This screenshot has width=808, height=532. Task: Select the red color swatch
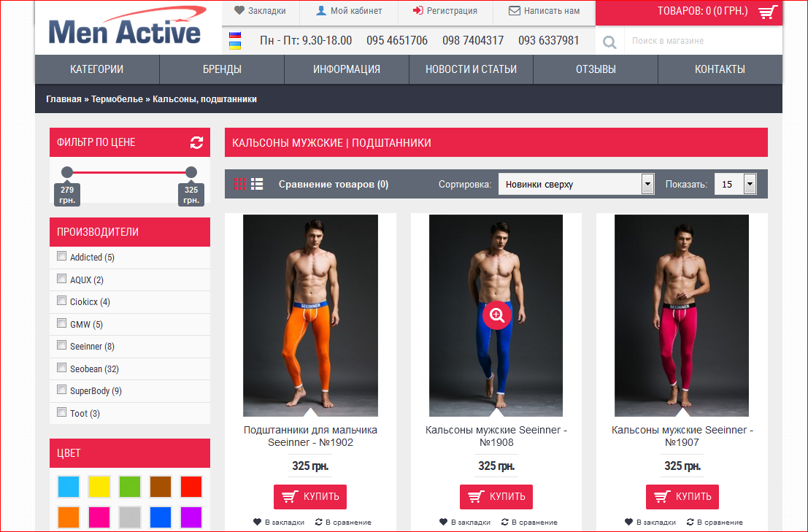tap(191, 487)
